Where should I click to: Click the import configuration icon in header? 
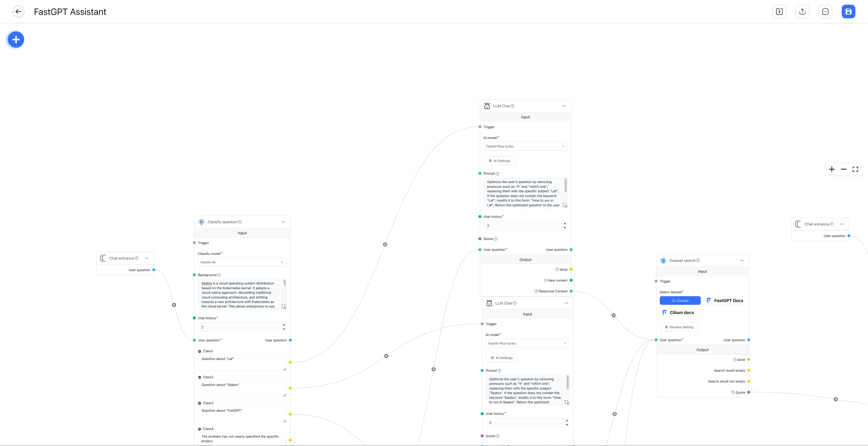(x=779, y=12)
